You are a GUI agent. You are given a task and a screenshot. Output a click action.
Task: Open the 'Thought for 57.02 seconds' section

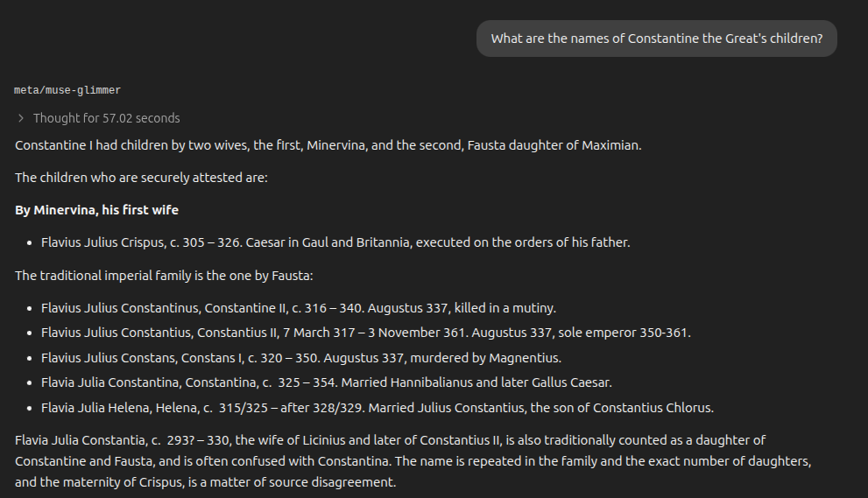pyautogui.click(x=106, y=118)
